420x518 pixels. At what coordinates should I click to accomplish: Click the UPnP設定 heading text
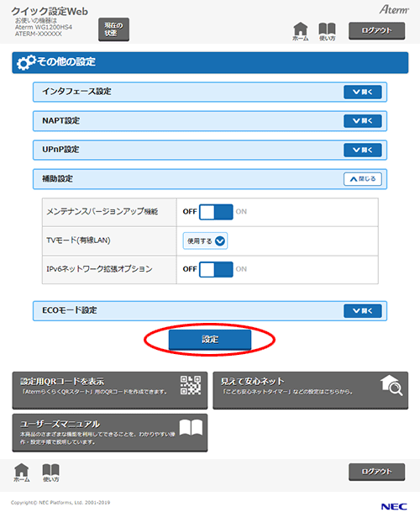click(x=60, y=150)
